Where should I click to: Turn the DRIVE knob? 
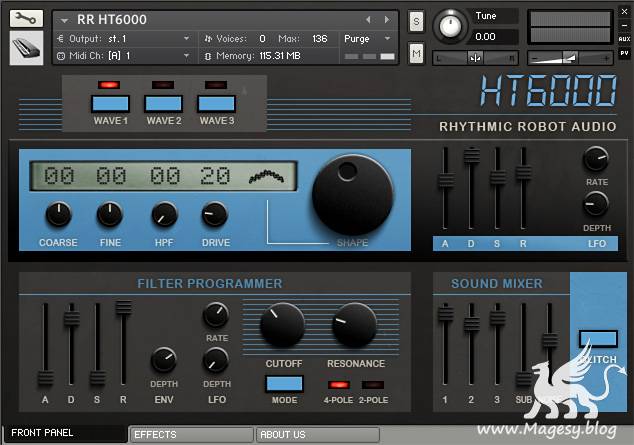[215, 214]
